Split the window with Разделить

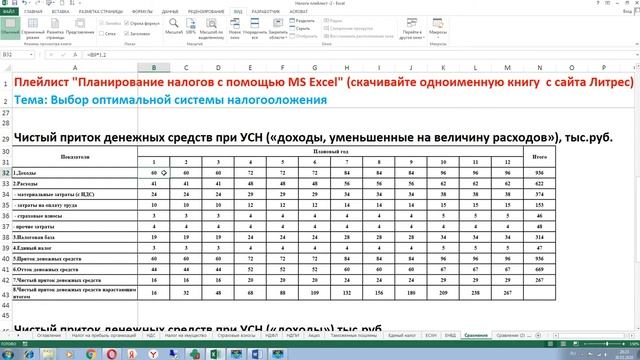(302, 20)
